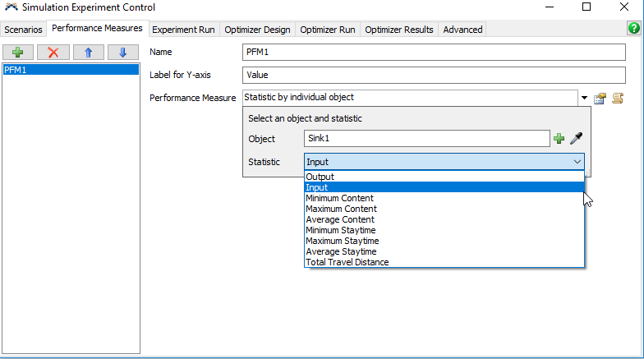This screenshot has height=359, width=644.
Task: Delete the selected performance measure
Action: point(53,53)
